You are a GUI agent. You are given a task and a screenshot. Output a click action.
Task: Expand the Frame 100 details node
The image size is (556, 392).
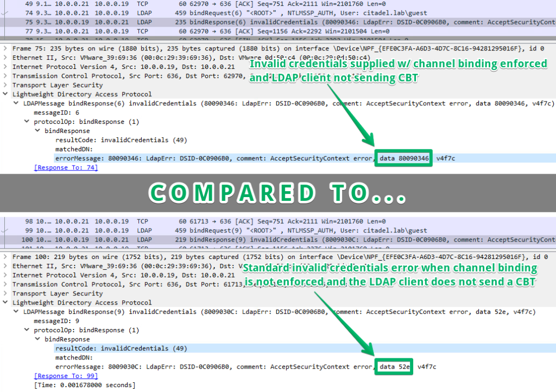[4, 257]
